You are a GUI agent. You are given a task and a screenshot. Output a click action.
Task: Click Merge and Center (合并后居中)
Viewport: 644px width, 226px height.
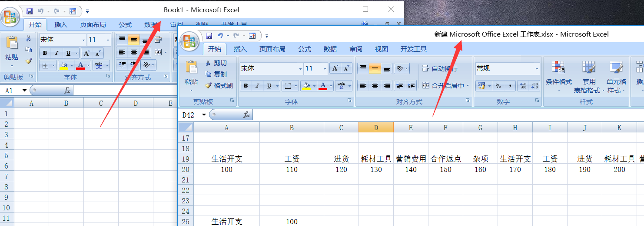443,86
